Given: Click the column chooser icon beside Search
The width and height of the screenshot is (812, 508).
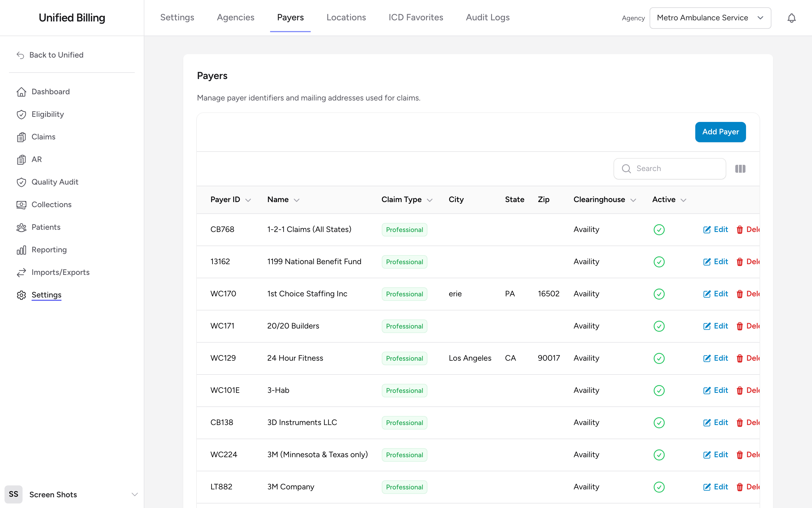Looking at the screenshot, I should [x=740, y=169].
